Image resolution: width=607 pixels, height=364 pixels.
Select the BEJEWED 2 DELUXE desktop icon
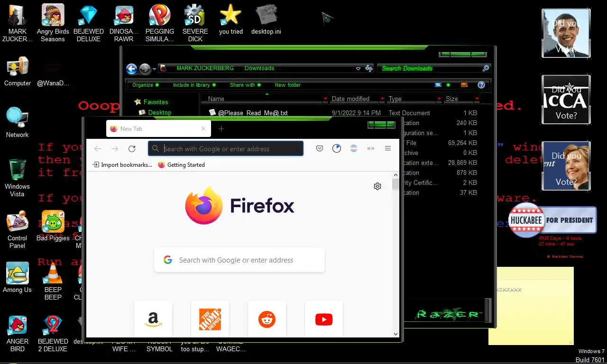[53, 333]
